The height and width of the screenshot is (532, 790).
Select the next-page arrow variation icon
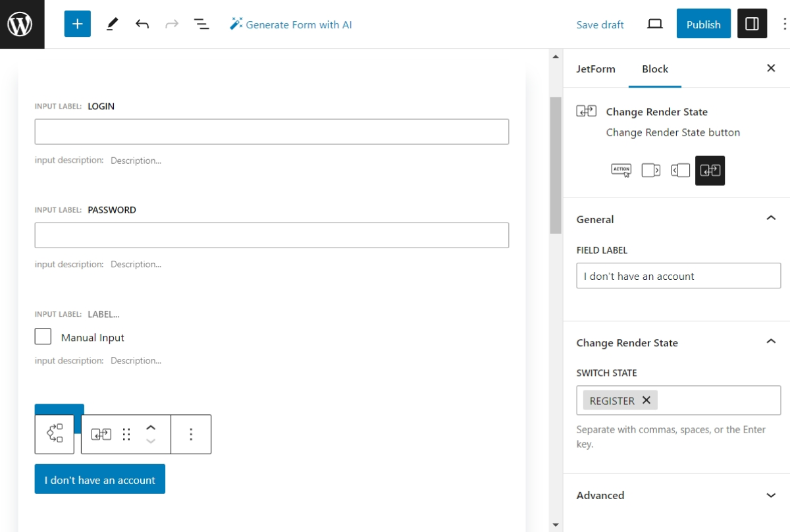coord(650,170)
